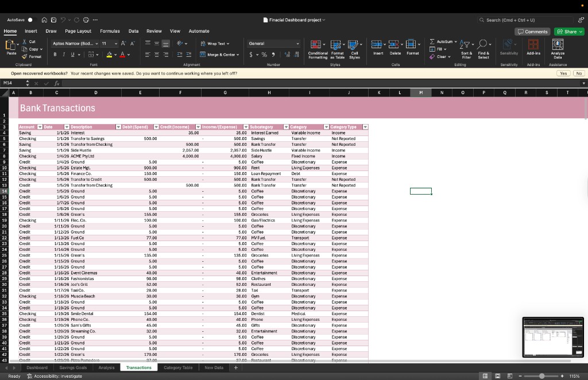
Task: Open the Dashboard sheet tab
Action: click(x=37, y=367)
